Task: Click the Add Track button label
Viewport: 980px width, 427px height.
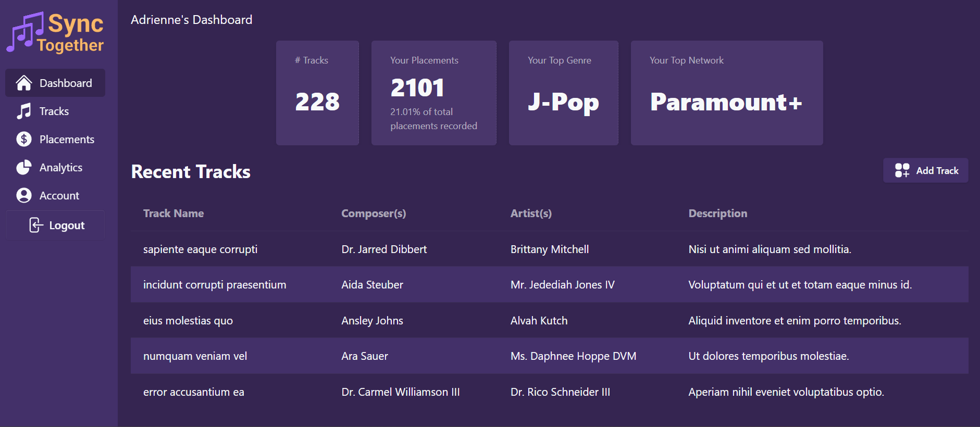Action: [x=937, y=171]
